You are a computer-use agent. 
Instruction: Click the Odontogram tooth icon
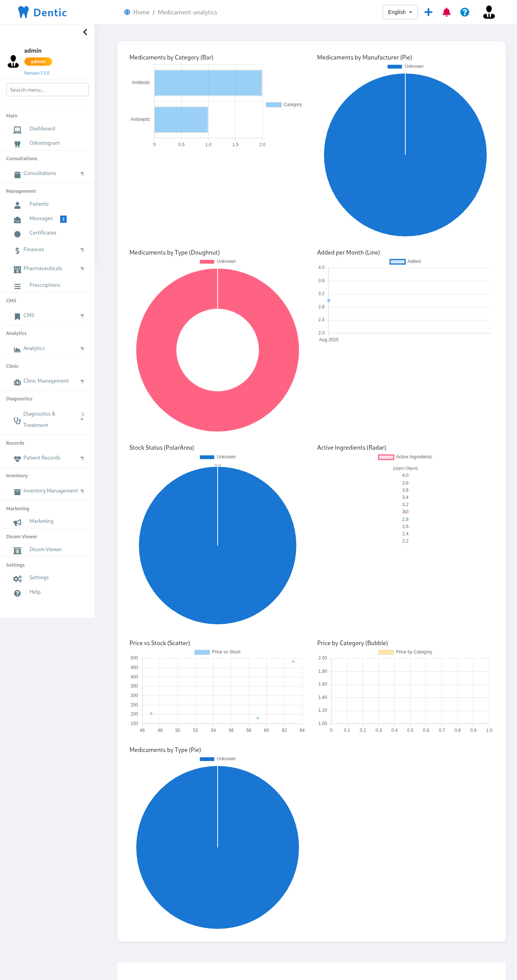tap(17, 144)
